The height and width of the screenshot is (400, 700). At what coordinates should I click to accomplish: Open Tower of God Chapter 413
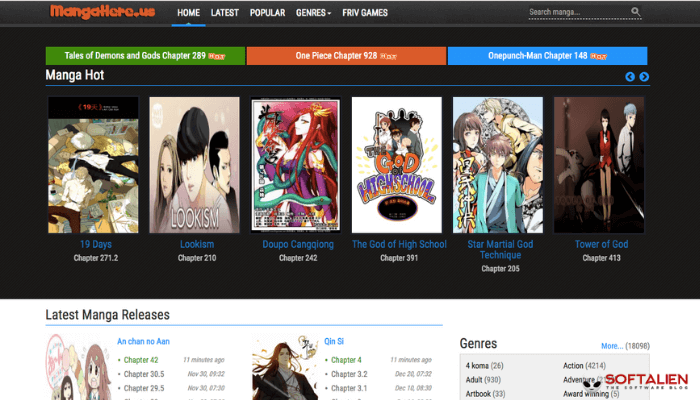[601, 258]
